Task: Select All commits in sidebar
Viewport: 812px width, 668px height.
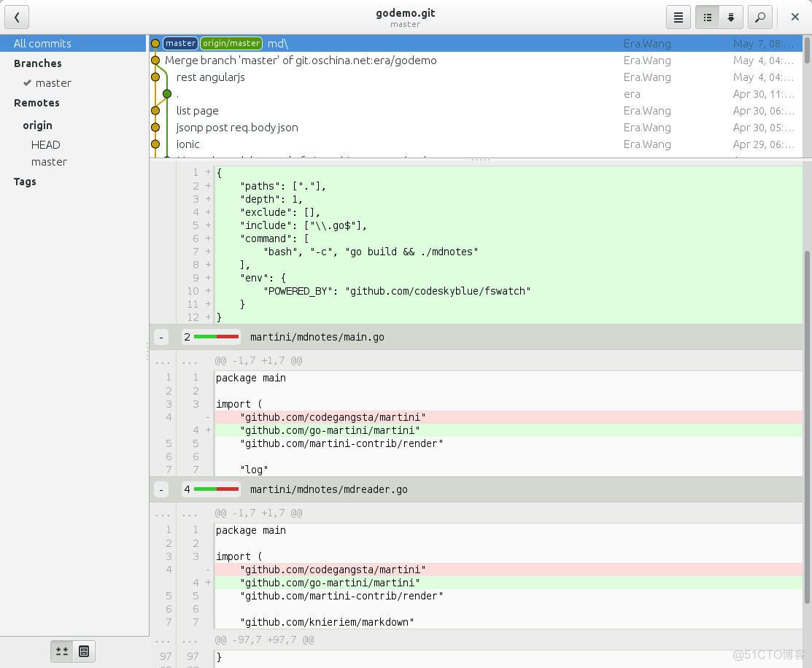Action: click(x=74, y=44)
